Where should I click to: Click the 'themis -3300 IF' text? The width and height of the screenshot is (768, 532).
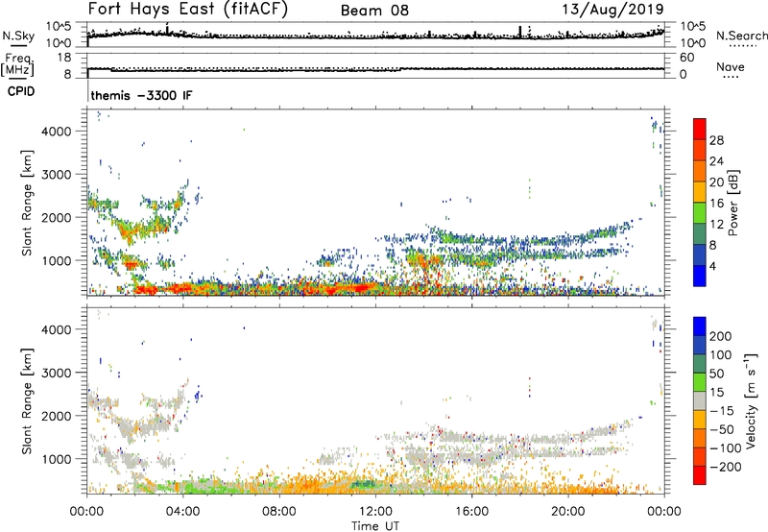coord(141,95)
